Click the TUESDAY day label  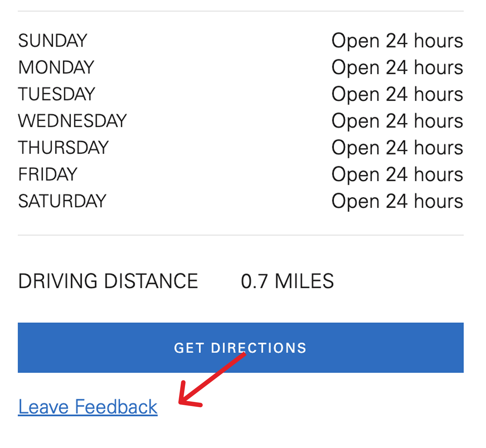[56, 94]
